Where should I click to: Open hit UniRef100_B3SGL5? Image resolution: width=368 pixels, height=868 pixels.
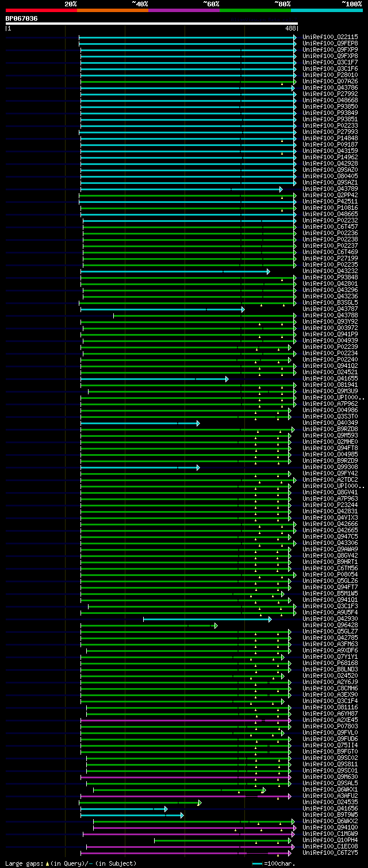(x=330, y=302)
